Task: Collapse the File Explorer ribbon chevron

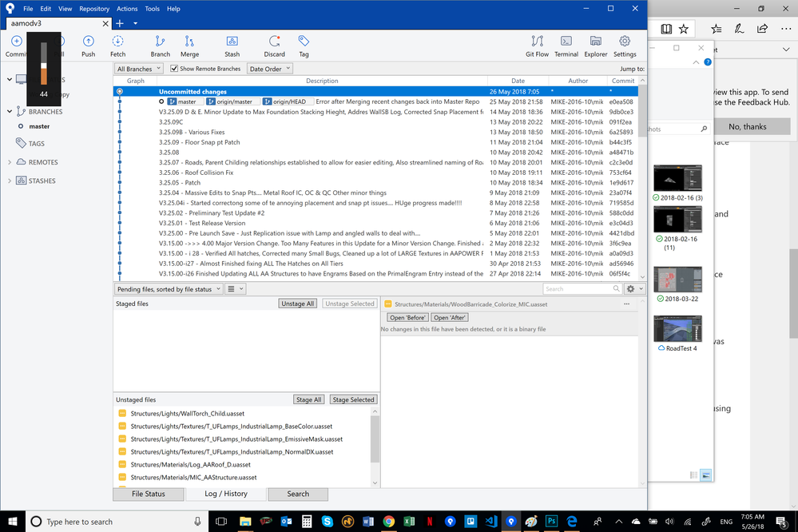Action: pyautogui.click(x=696, y=62)
